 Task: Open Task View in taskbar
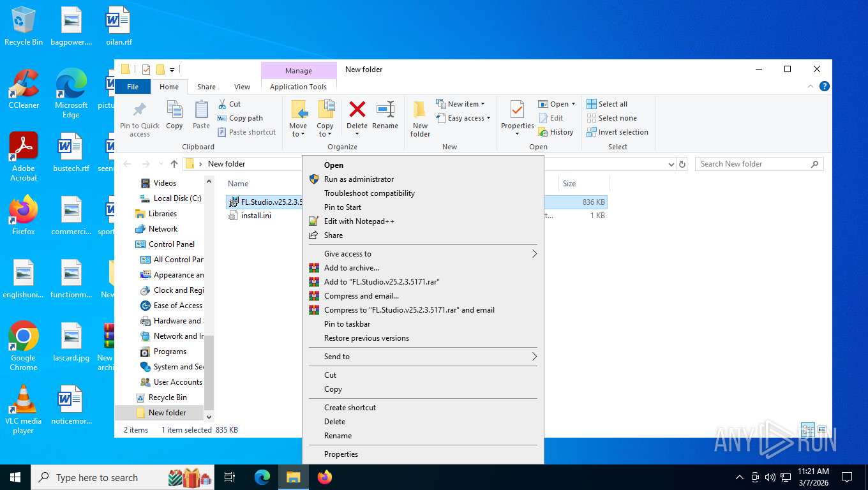[x=230, y=477]
